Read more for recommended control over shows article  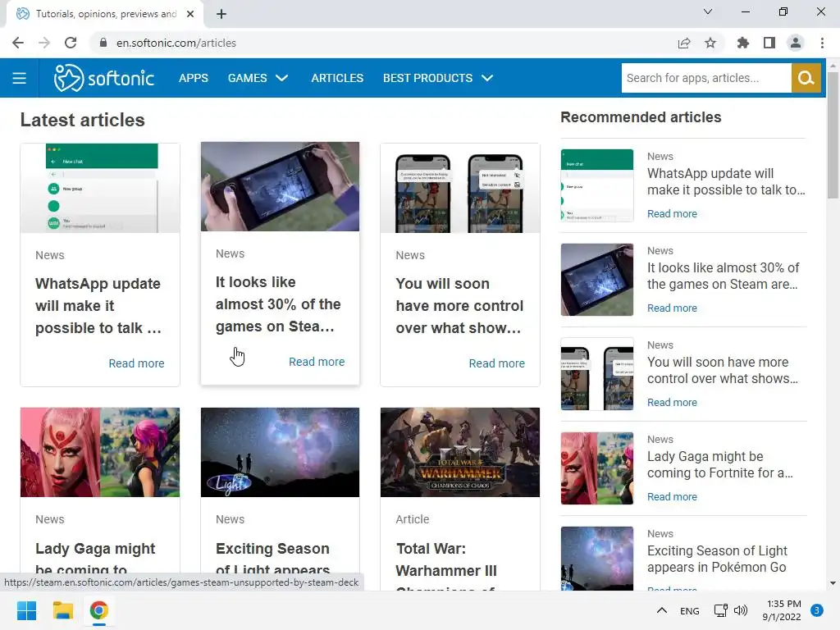tap(672, 402)
